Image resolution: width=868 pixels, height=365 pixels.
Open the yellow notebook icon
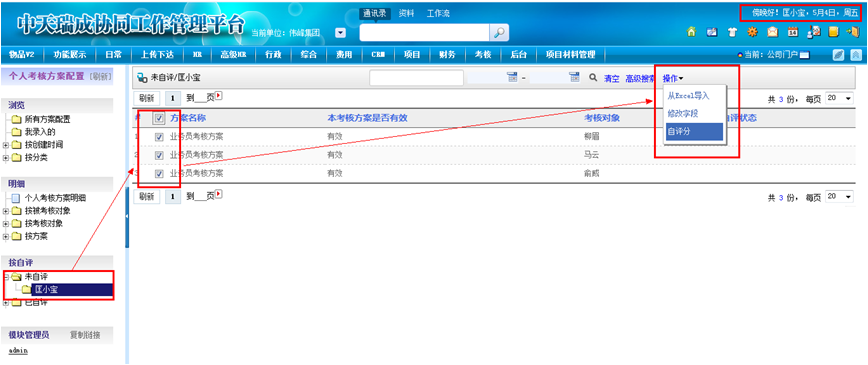point(833,32)
